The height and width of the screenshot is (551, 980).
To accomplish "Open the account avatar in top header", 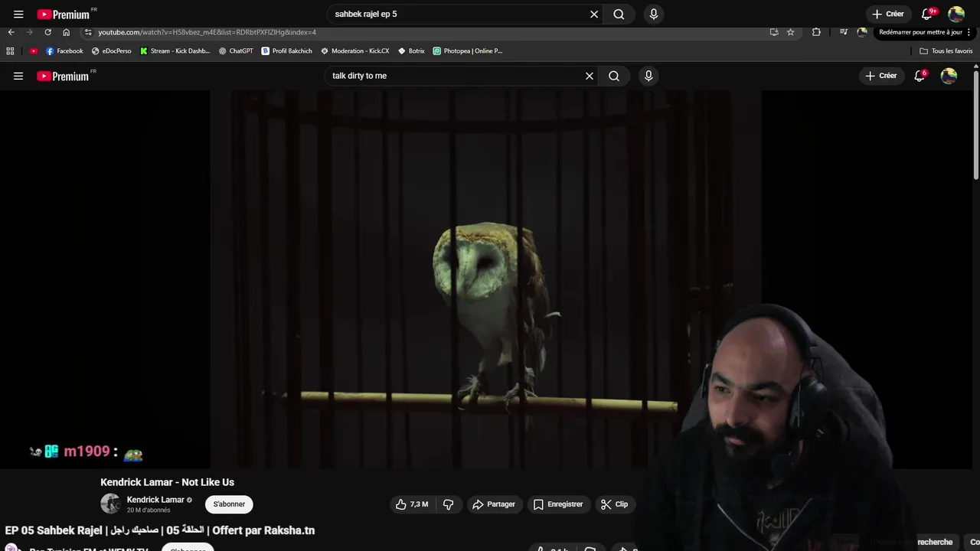I will 956,14.
